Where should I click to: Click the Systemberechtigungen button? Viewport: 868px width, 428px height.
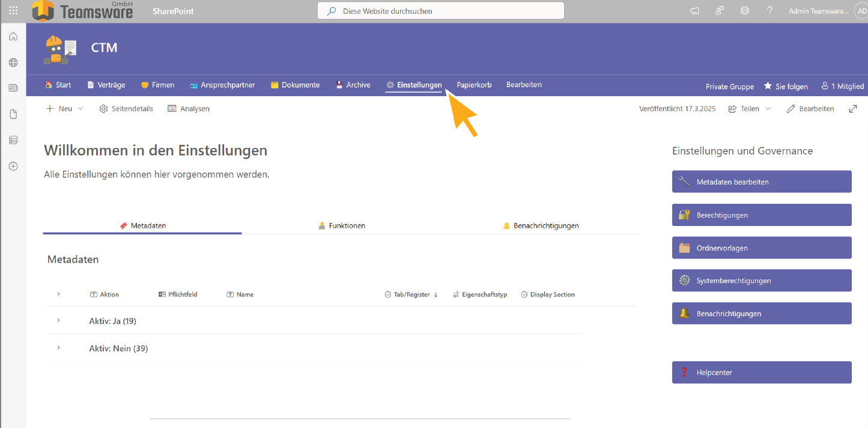point(761,280)
